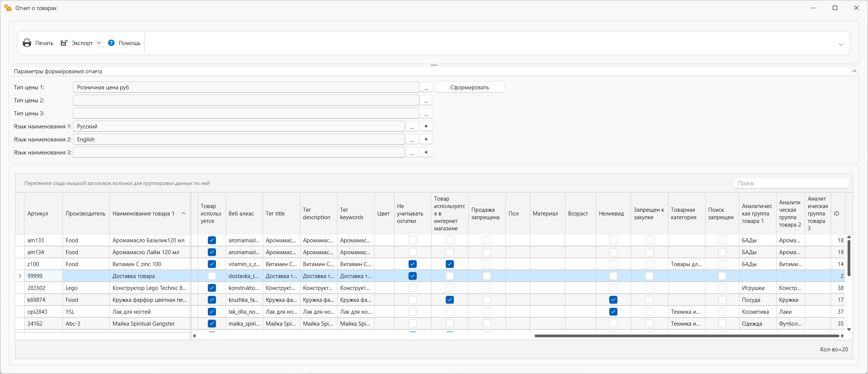Focus the Язык наименования 3 input field
Image resolution: width=868 pixels, height=374 pixels.
pyautogui.click(x=239, y=153)
